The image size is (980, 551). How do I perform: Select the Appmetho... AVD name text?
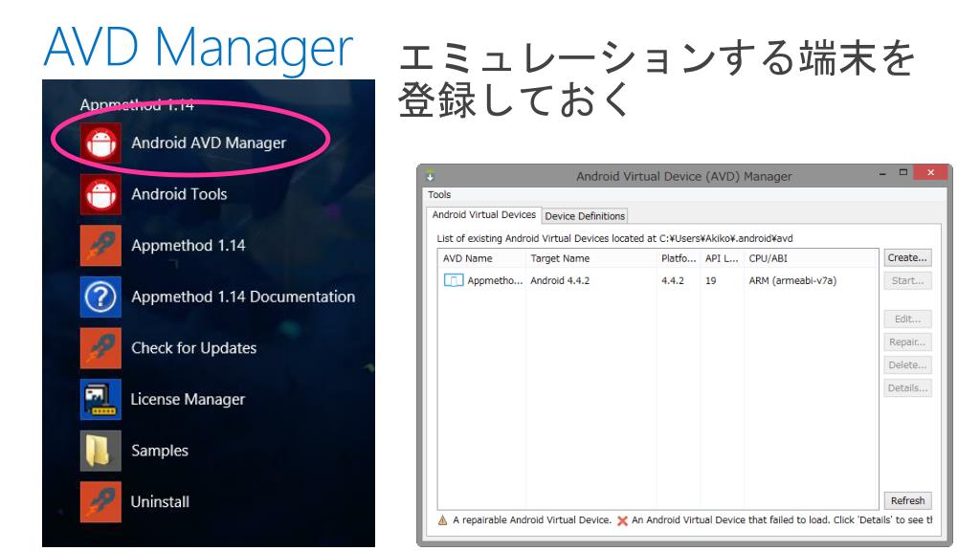click(495, 281)
